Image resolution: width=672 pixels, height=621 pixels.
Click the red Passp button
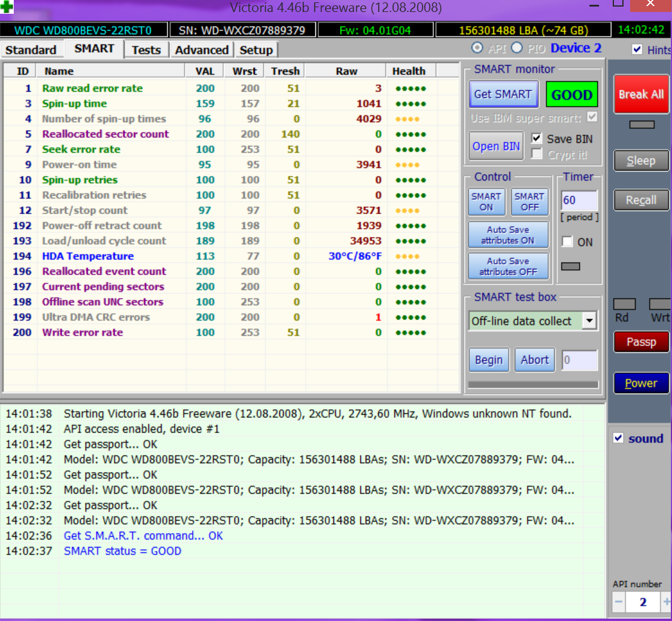coord(641,342)
